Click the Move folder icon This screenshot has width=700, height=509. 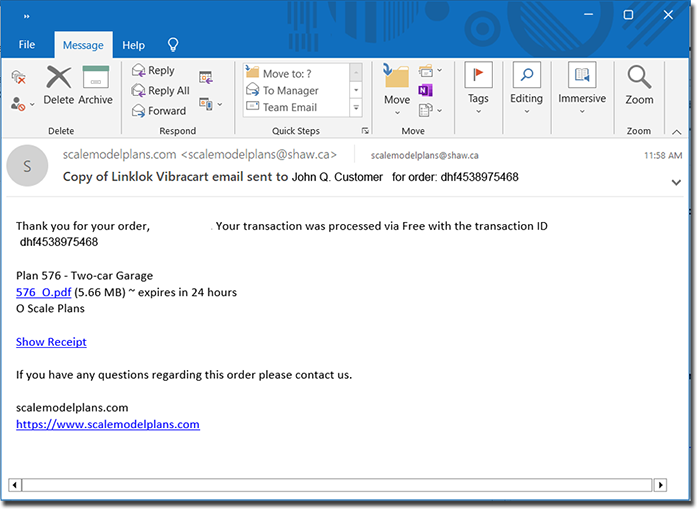point(396,77)
